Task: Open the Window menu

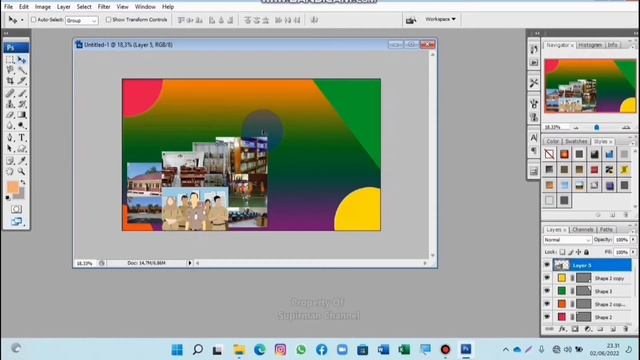Action: point(145,7)
